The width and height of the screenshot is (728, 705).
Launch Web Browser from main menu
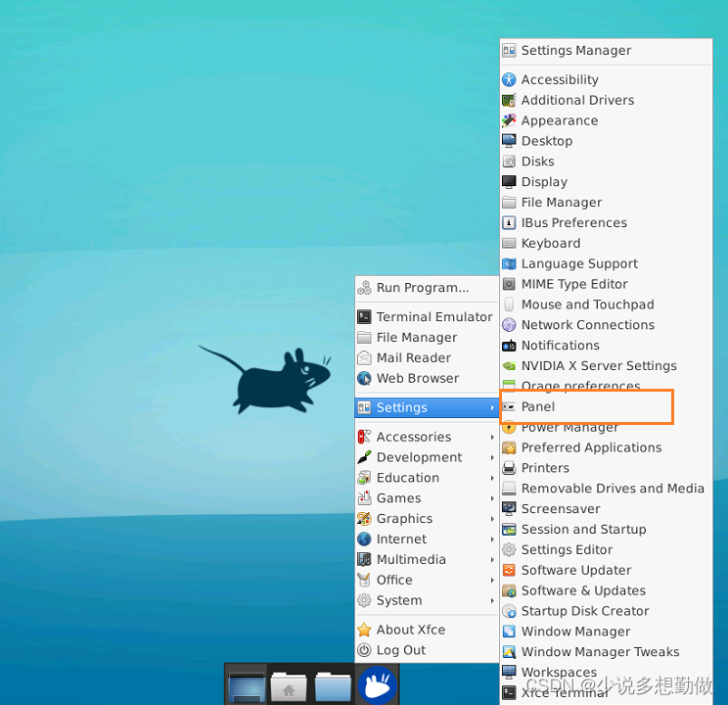427,378
